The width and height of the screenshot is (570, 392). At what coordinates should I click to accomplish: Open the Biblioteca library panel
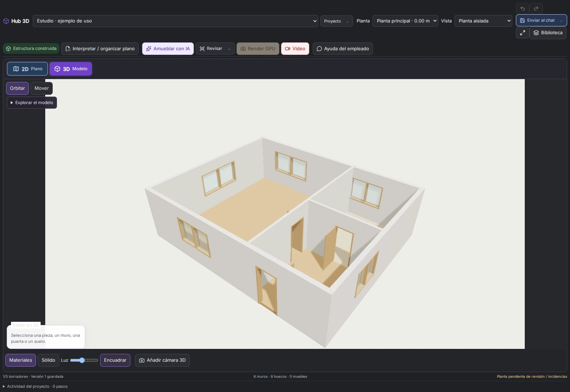pyautogui.click(x=548, y=33)
